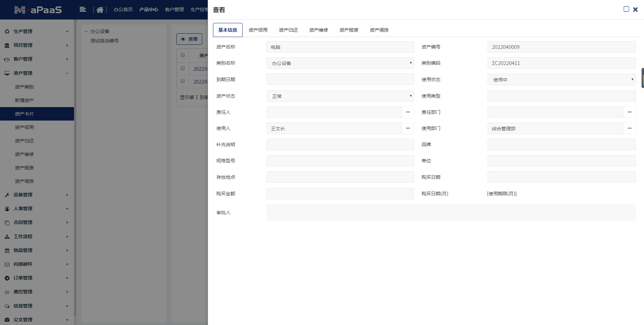644x325 pixels.
Task: Click the 物品管理 calendar icon
Action: (7, 251)
